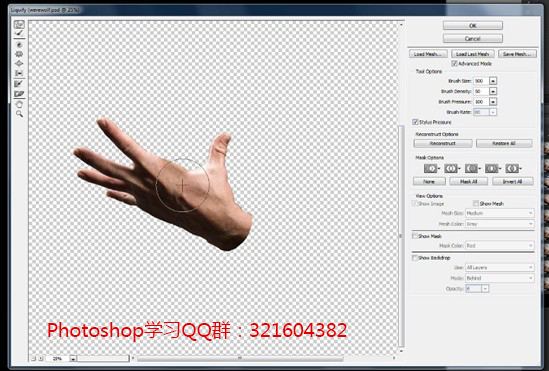Click the Brush Density value field
Viewport: 549px width, 371px height.
tap(481, 91)
